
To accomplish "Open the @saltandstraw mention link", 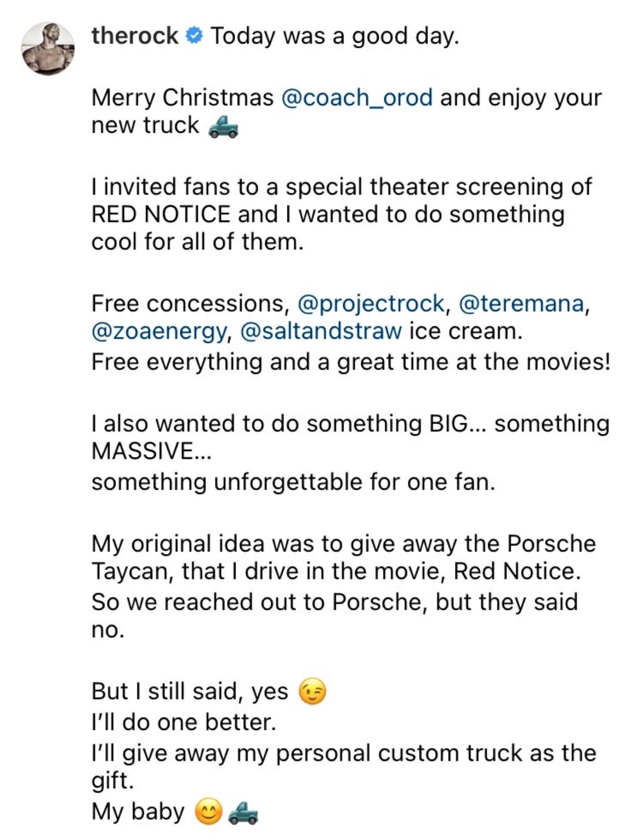I will (321, 331).
